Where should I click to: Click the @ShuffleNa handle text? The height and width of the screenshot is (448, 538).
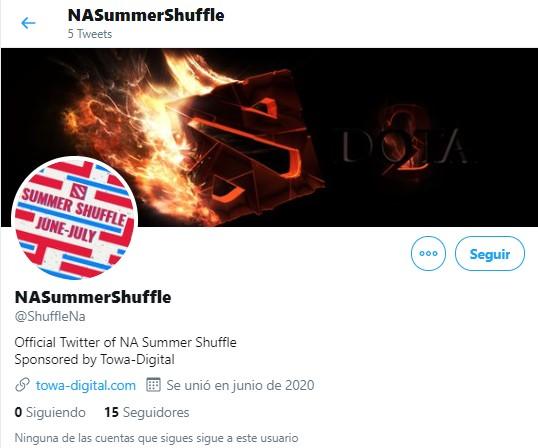point(50,316)
